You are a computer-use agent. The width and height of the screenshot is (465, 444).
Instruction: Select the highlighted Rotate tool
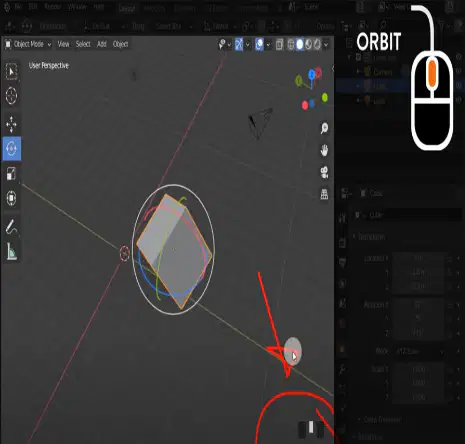coord(11,148)
